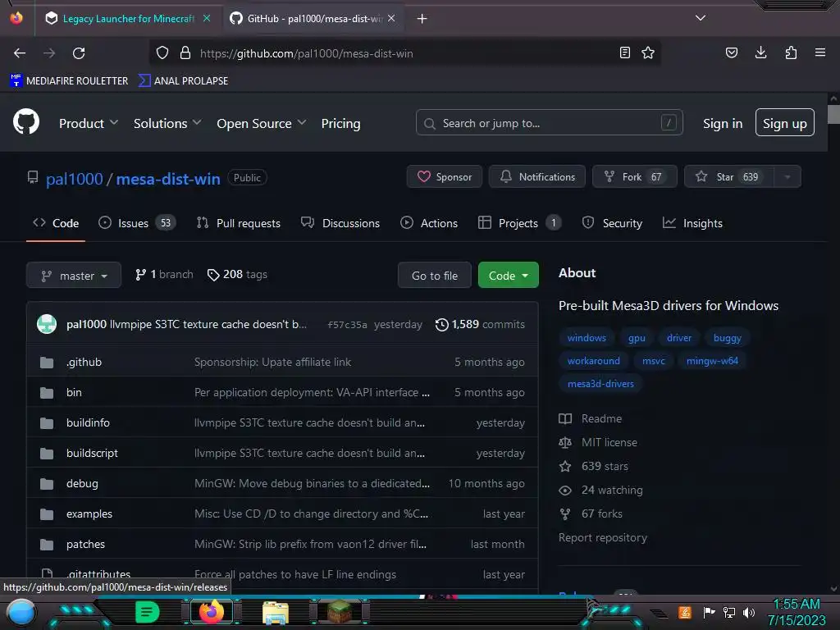Open the master branch selector dropdown
Screen dimensions: 840x630
click(74, 276)
